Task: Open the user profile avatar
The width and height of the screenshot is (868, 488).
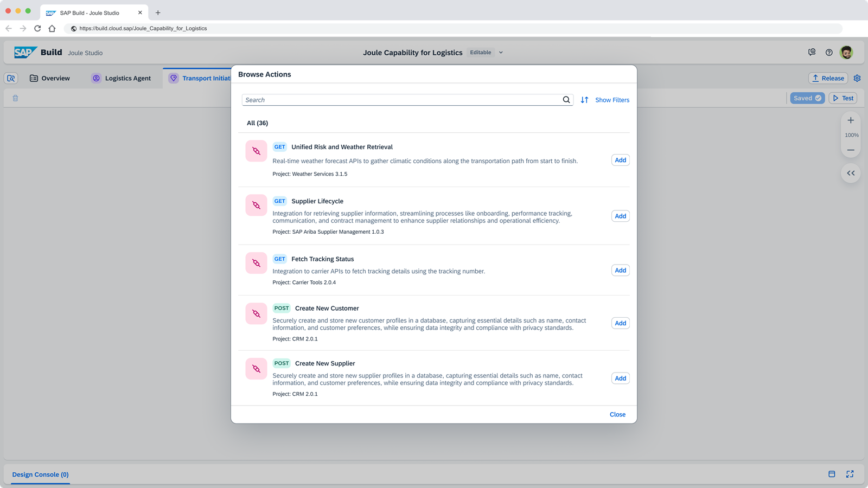Action: click(846, 53)
